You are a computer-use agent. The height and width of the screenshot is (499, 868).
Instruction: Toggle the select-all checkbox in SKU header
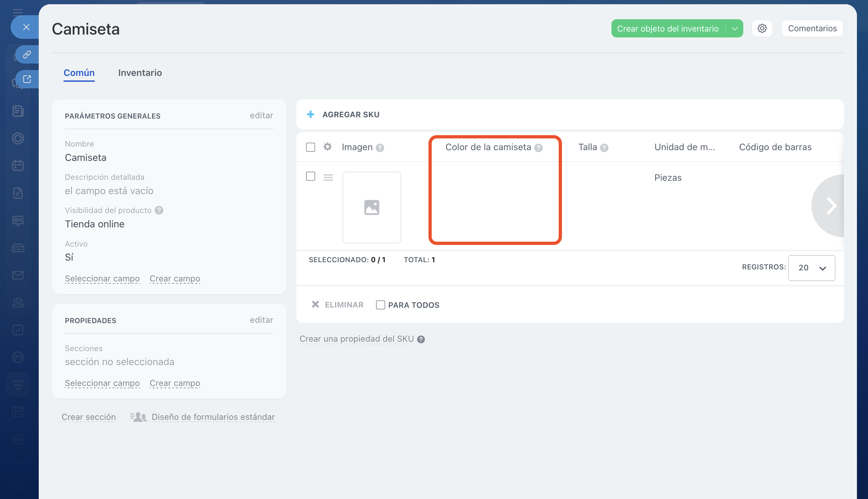(x=311, y=147)
